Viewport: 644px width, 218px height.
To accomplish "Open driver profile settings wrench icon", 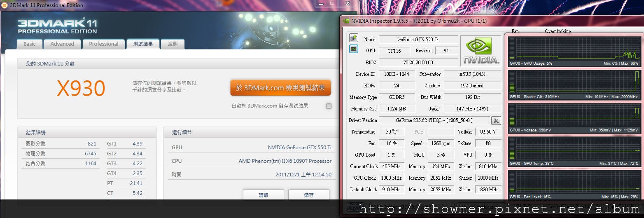I will (x=496, y=120).
